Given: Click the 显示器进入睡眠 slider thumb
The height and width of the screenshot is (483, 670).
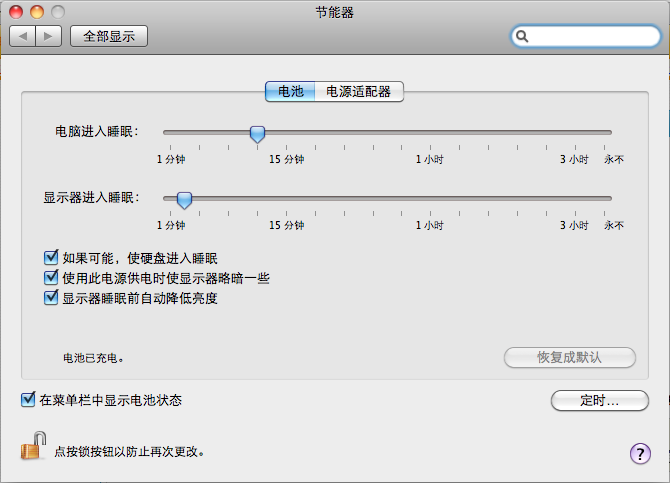Looking at the screenshot, I should [184, 200].
